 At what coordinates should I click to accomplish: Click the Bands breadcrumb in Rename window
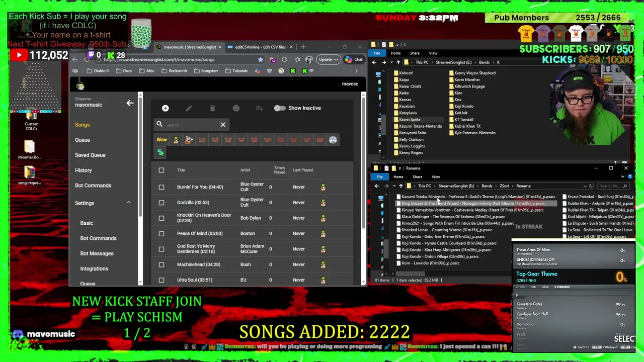click(487, 186)
